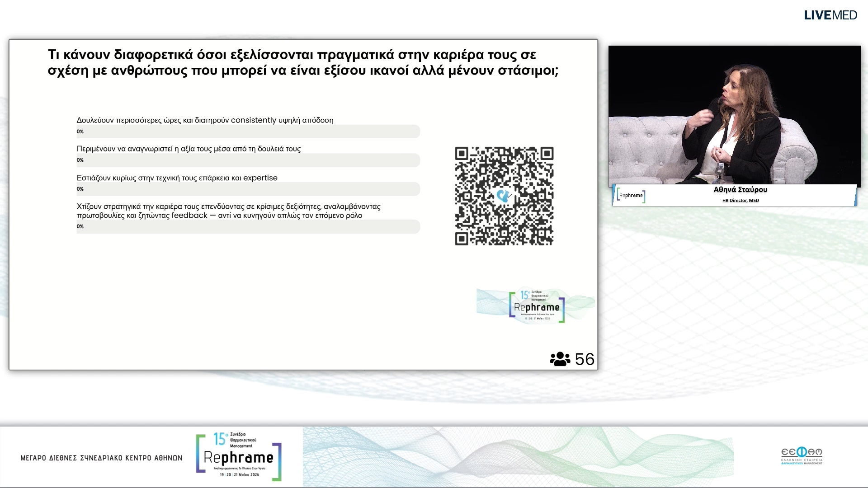This screenshot has width=868, height=488.
Task: Click the Rephrame logo inside the slide
Action: (537, 306)
